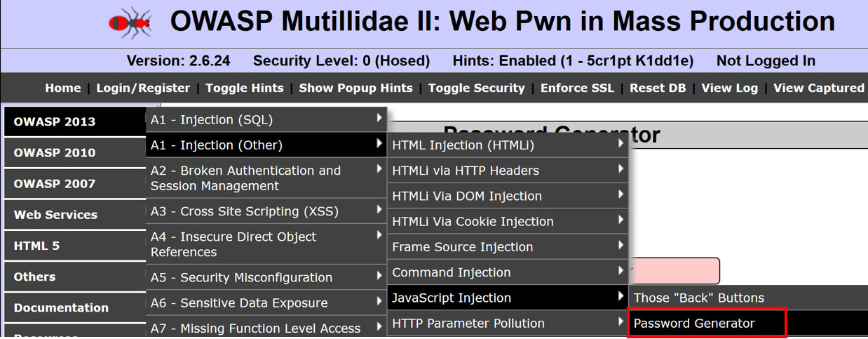Click the Not Logged In status text
This screenshot has height=339, width=868.
[766, 61]
